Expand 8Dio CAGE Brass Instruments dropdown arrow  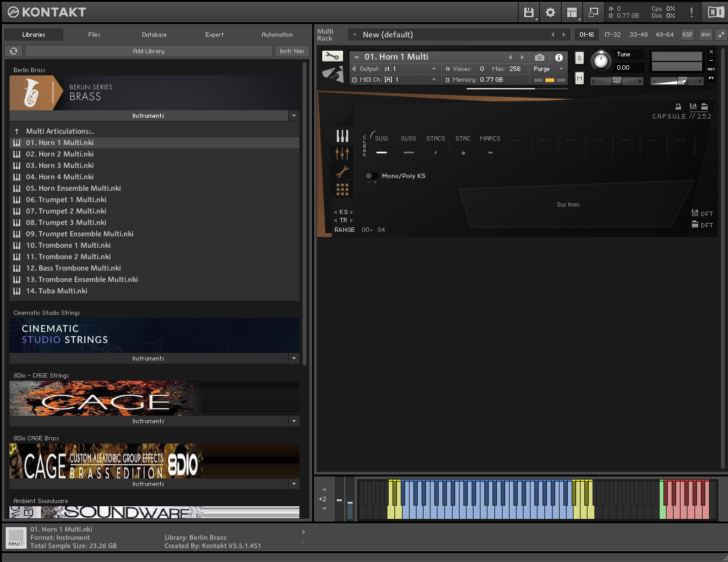pos(294,484)
